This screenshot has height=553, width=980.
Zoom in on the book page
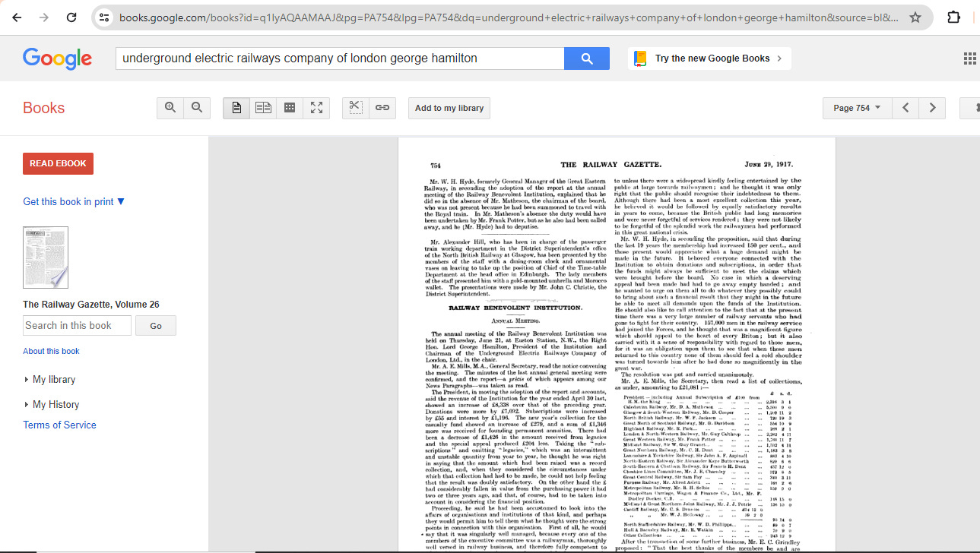[x=170, y=108]
